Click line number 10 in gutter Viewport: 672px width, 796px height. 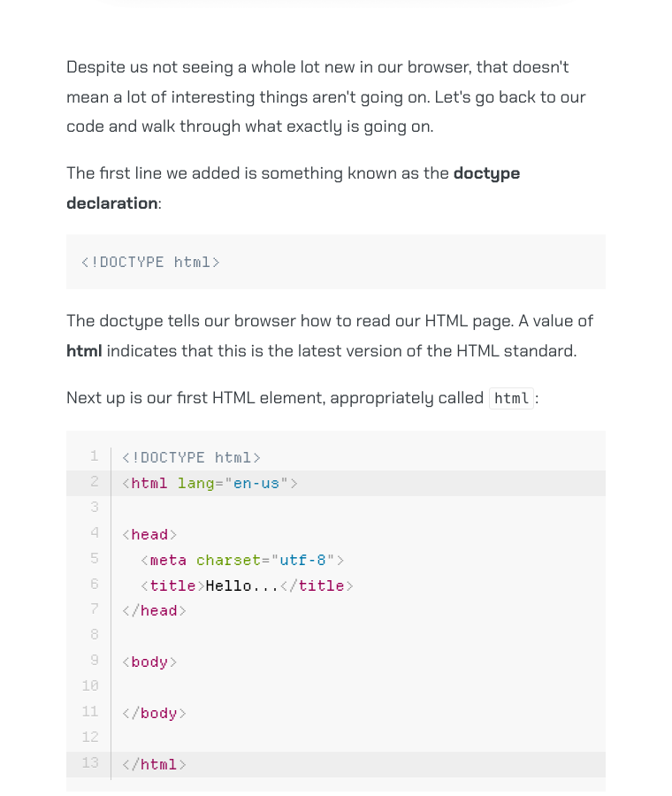90,685
